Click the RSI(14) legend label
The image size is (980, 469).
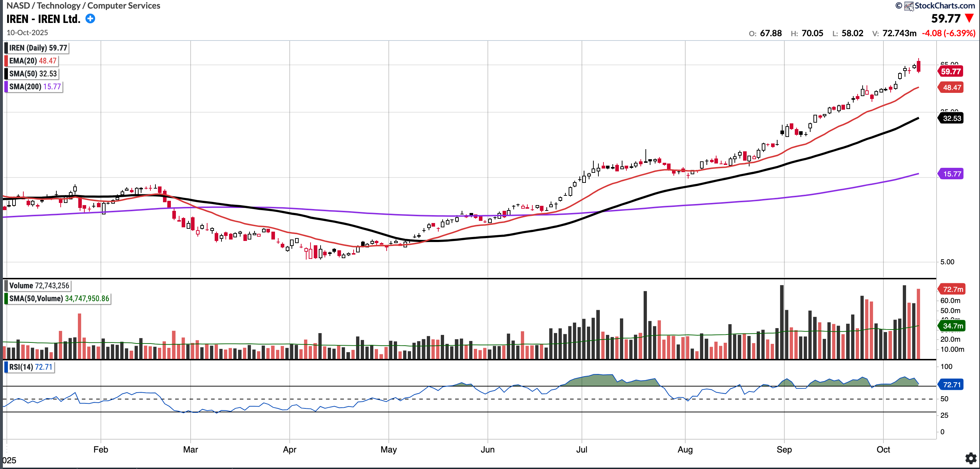(x=31, y=367)
